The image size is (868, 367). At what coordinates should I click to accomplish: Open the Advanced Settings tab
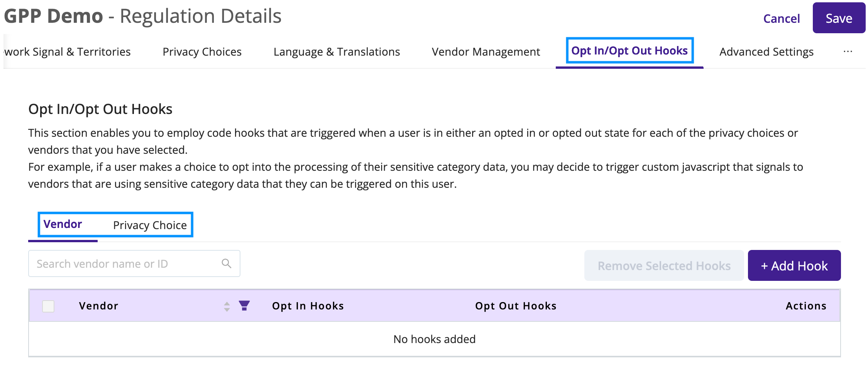click(766, 52)
